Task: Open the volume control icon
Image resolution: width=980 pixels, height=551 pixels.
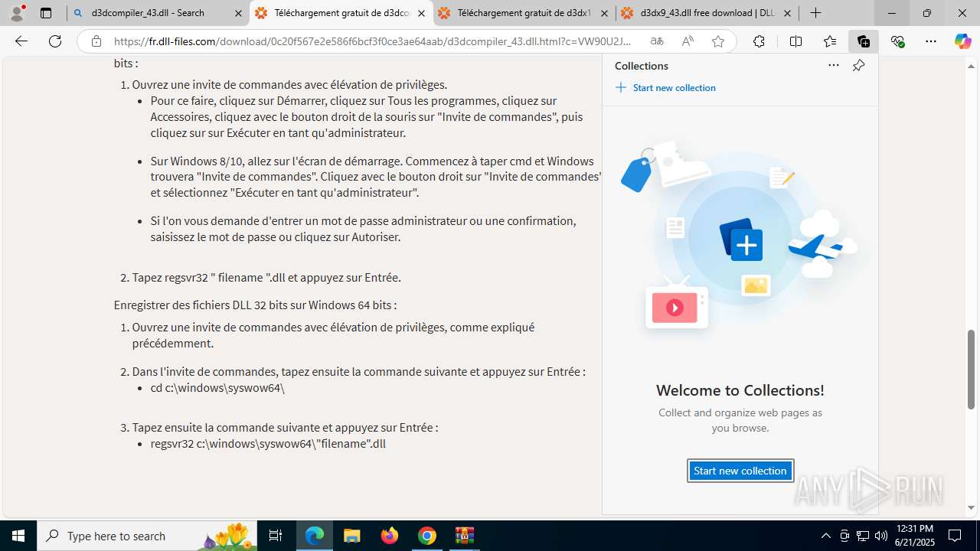Action: (x=880, y=536)
